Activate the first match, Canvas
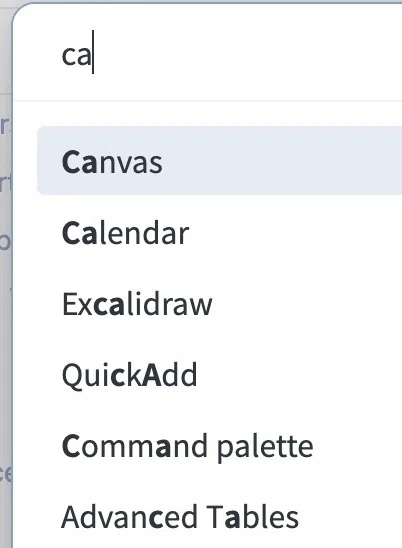 click(220, 160)
